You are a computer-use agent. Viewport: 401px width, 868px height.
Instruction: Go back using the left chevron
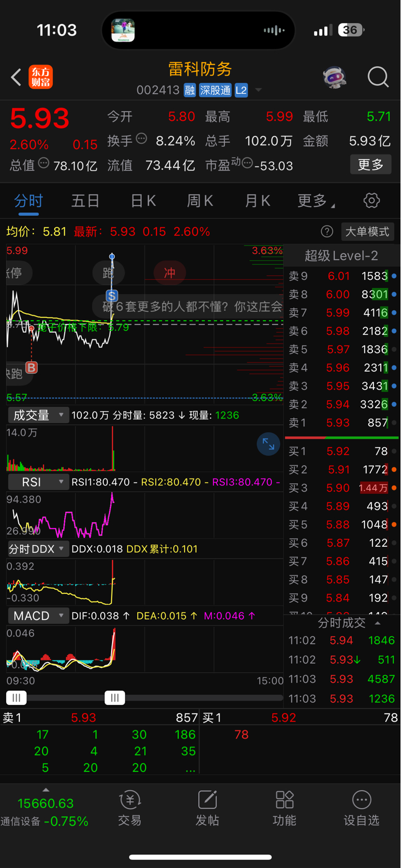click(16, 77)
